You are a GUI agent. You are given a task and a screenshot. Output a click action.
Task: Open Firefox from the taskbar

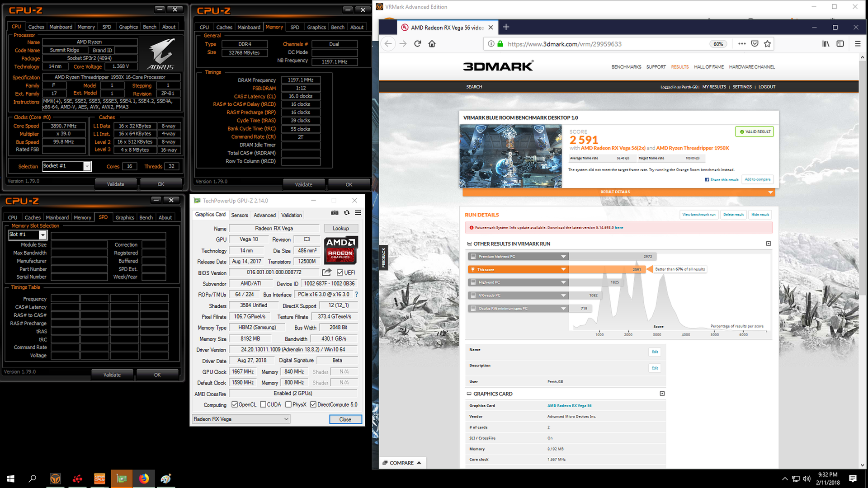(x=144, y=479)
